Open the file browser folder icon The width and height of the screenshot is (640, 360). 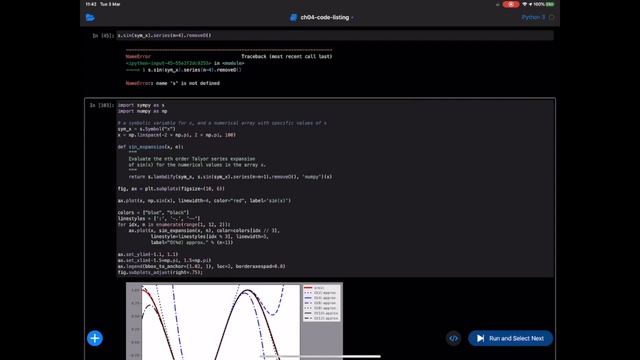pyautogui.click(x=90, y=17)
